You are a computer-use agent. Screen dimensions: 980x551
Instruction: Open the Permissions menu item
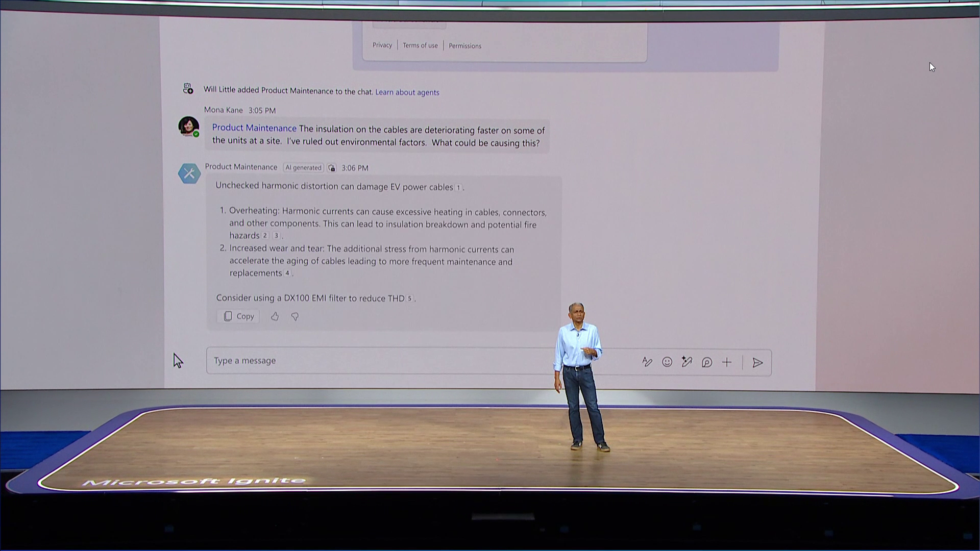coord(464,45)
